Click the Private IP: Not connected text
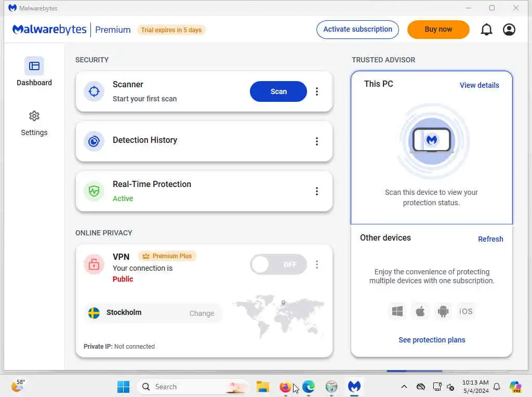 tap(119, 346)
